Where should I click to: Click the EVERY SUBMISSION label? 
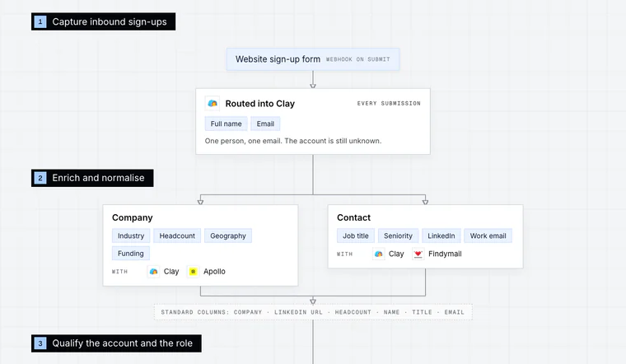click(x=389, y=104)
